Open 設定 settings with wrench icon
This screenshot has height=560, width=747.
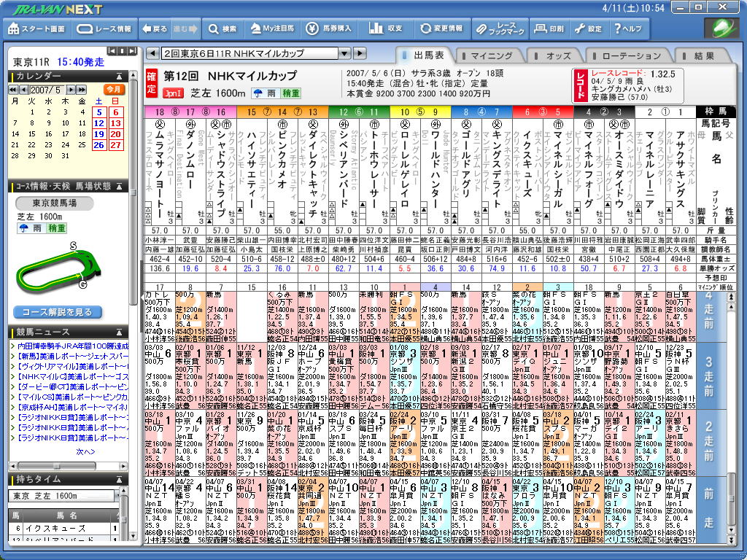click(588, 29)
